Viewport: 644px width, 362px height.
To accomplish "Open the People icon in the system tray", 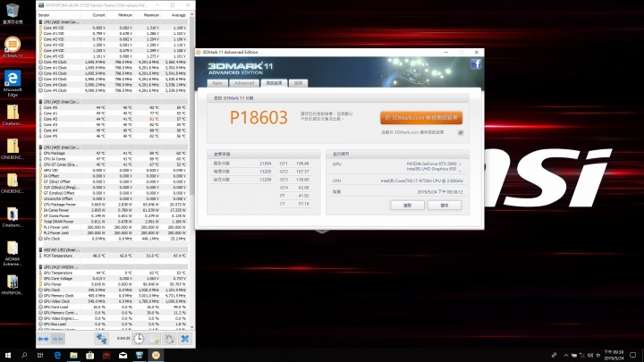I will (x=554, y=356).
